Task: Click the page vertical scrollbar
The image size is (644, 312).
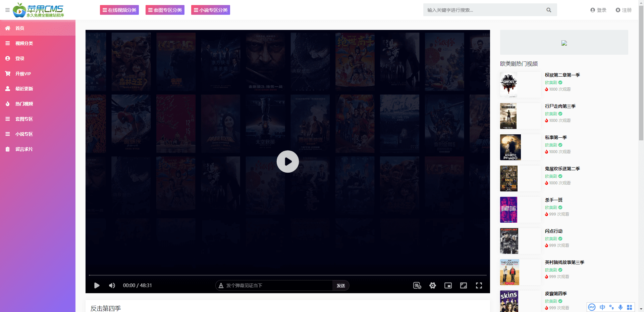Action: coord(641,73)
